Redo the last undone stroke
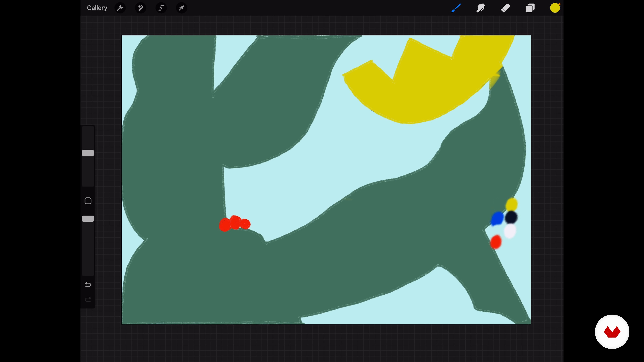 point(88,299)
